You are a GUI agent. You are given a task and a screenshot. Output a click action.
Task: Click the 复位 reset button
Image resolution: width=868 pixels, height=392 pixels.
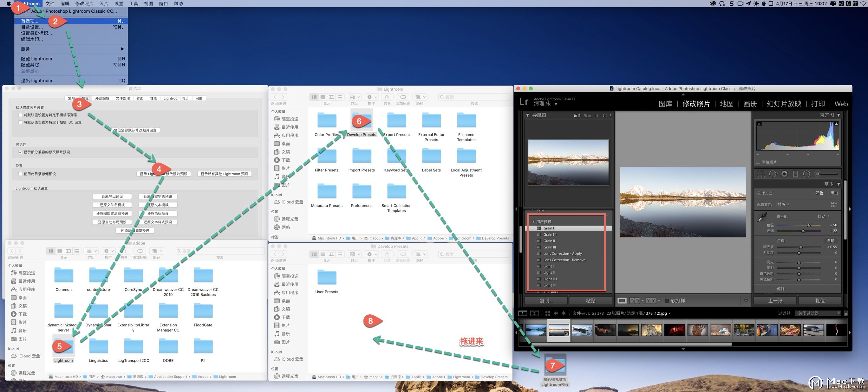click(820, 300)
